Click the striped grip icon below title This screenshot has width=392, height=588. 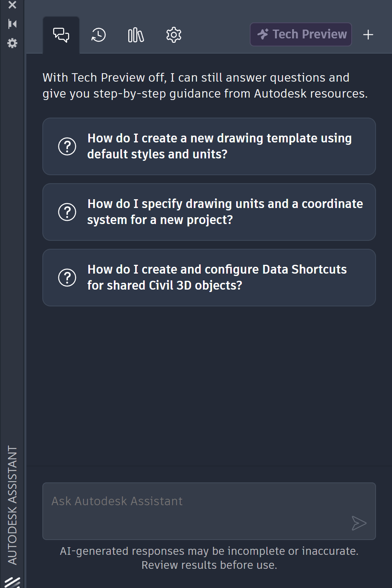12,582
